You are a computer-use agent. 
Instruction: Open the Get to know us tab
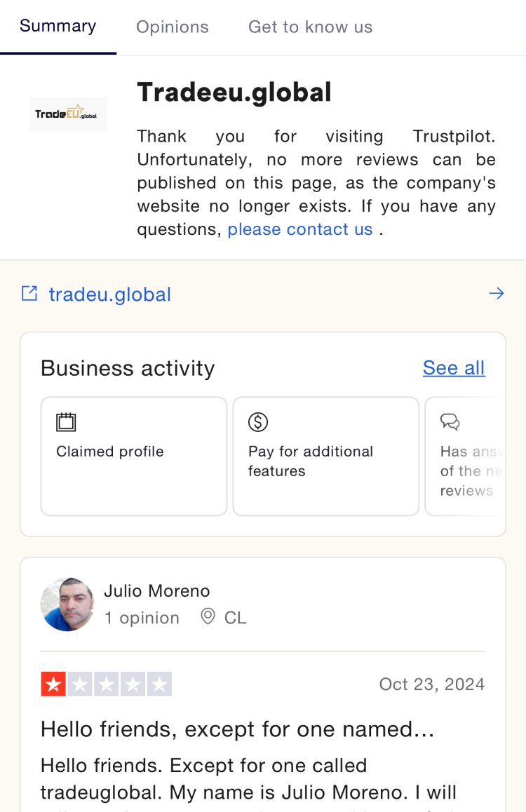click(x=310, y=27)
